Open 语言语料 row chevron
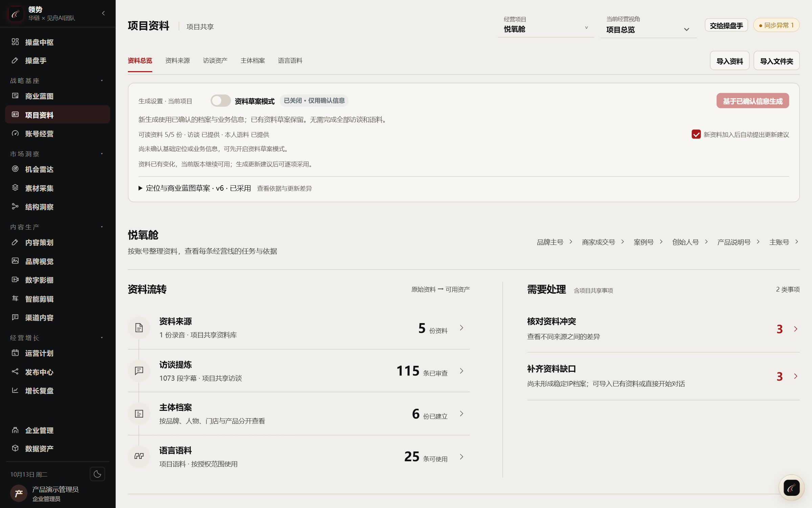The image size is (812, 508). click(461, 457)
